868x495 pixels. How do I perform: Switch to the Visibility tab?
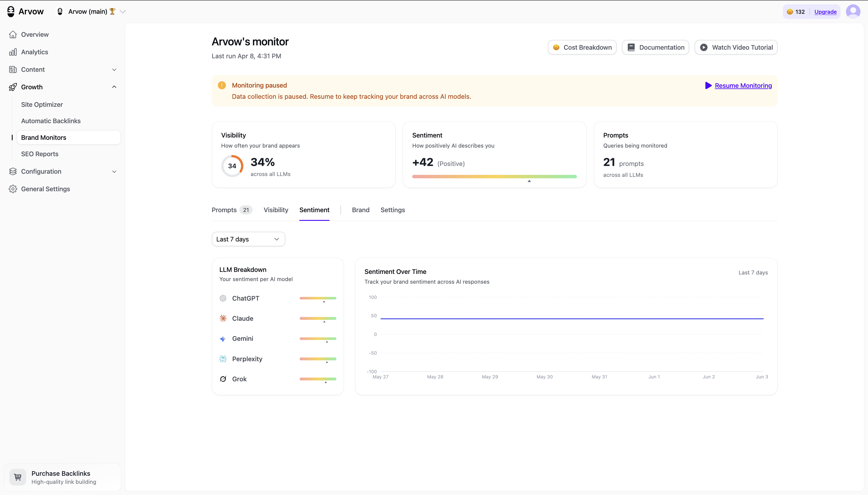[276, 210]
